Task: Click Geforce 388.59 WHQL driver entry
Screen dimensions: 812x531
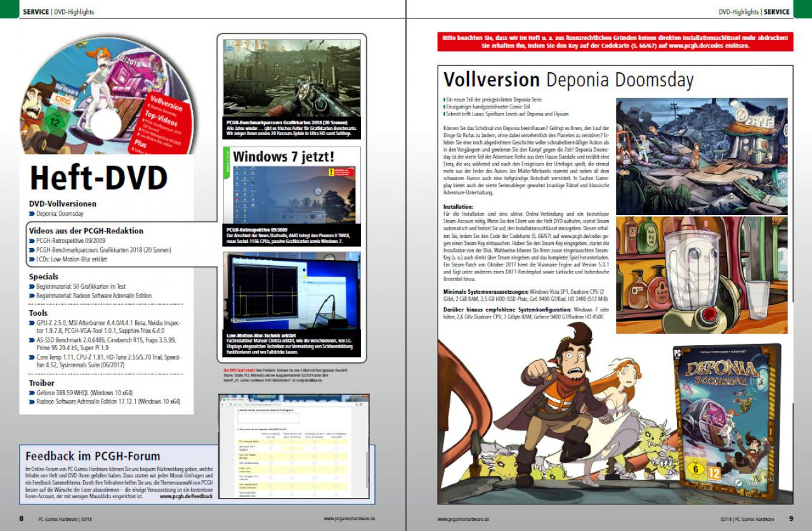Action: click(83, 393)
